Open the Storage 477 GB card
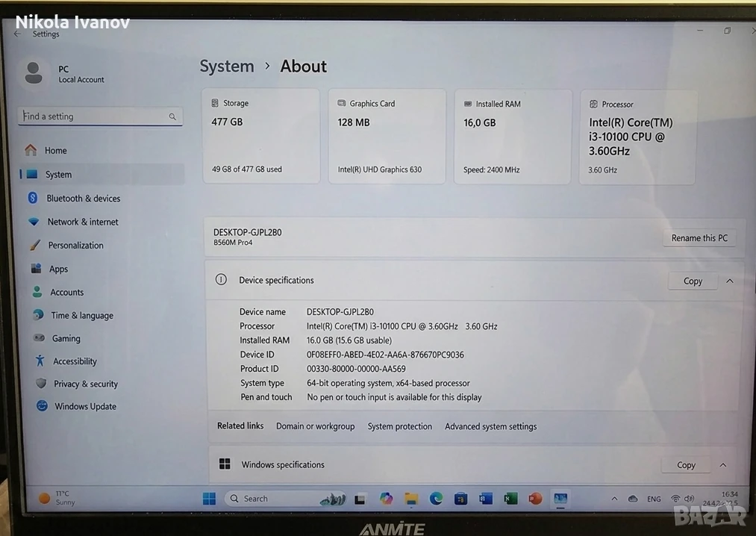756x536 pixels. point(261,136)
